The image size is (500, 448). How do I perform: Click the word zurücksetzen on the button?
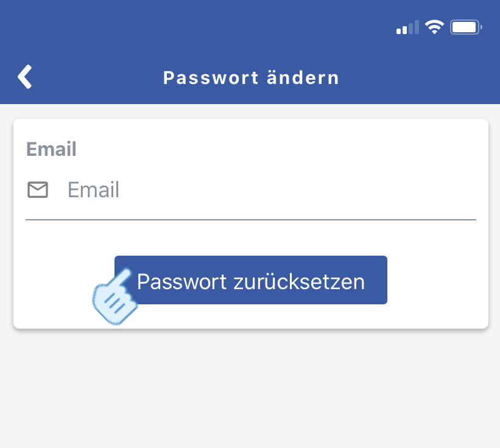point(299,281)
